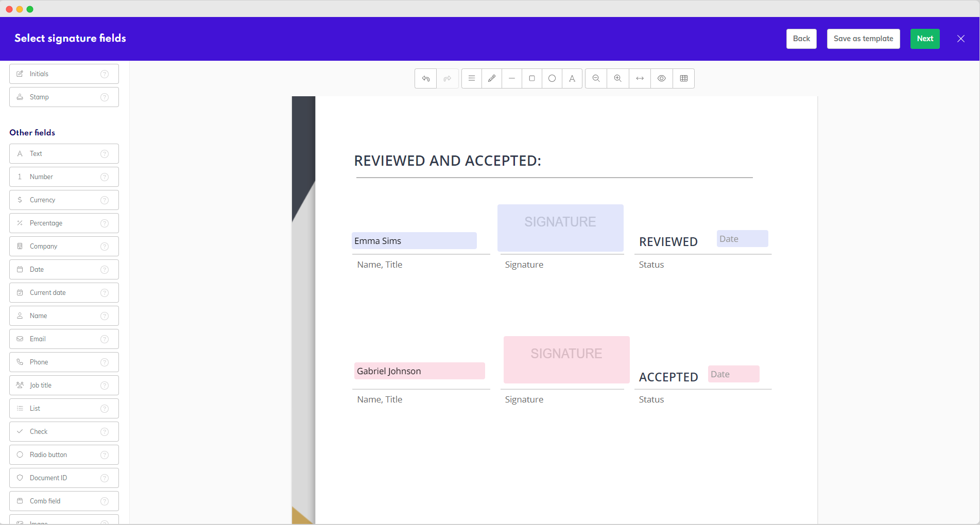Click the blue SIGNATURE field
The width and height of the screenshot is (980, 525).
click(560, 228)
